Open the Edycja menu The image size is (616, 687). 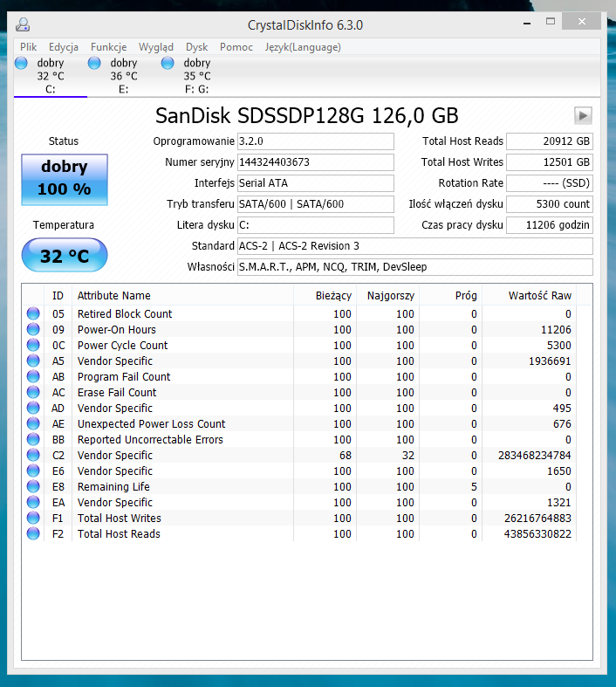pos(64,47)
